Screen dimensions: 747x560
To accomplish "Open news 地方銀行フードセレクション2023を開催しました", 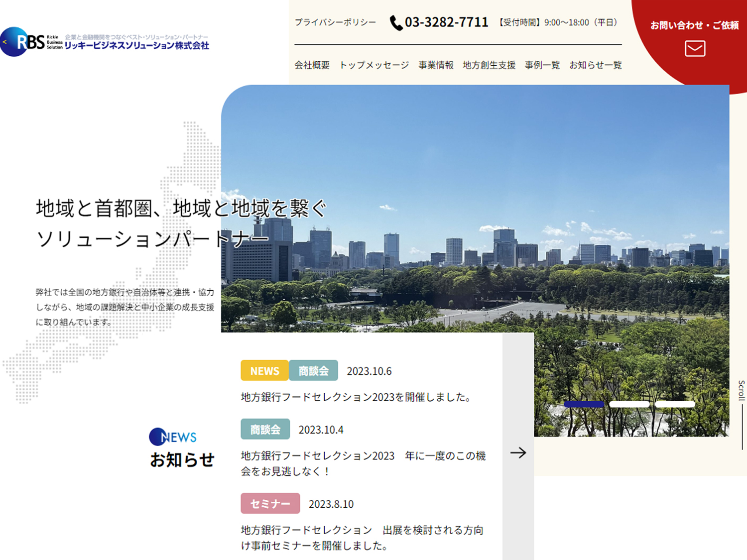I will 356,397.
